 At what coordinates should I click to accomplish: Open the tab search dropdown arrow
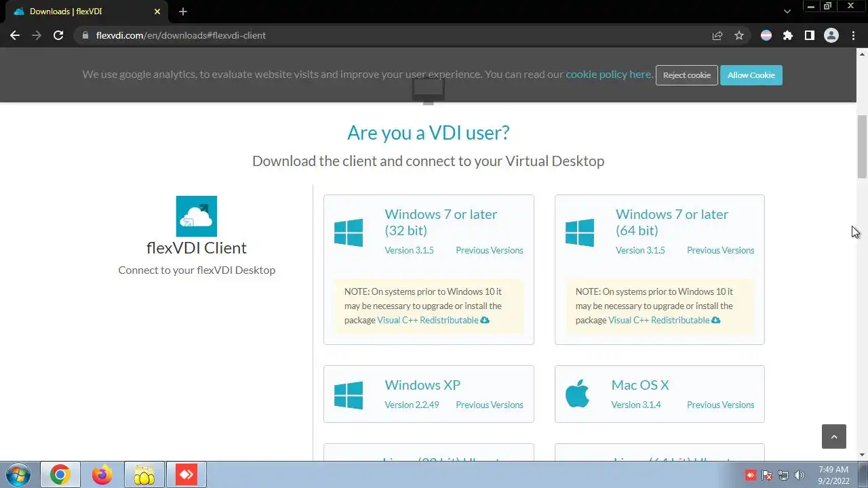(x=787, y=12)
